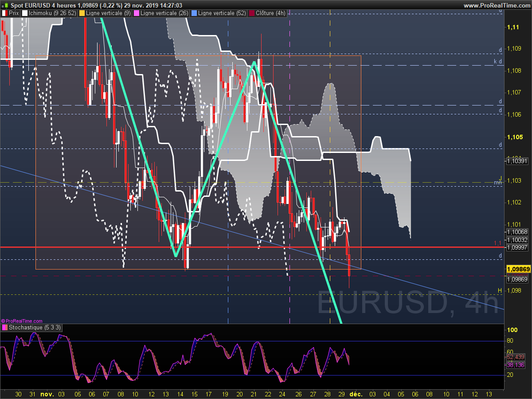
Task: Click the 1,10032 price label
Action: click(x=517, y=240)
